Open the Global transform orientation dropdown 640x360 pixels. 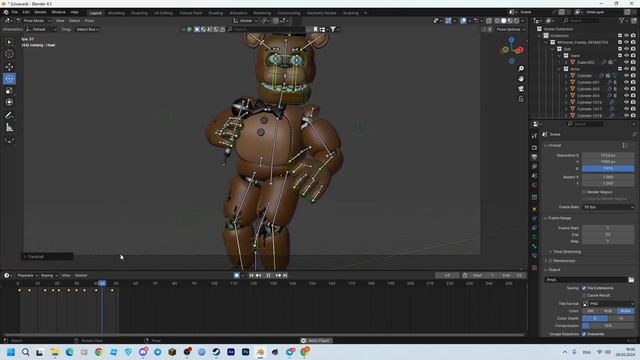(x=245, y=20)
